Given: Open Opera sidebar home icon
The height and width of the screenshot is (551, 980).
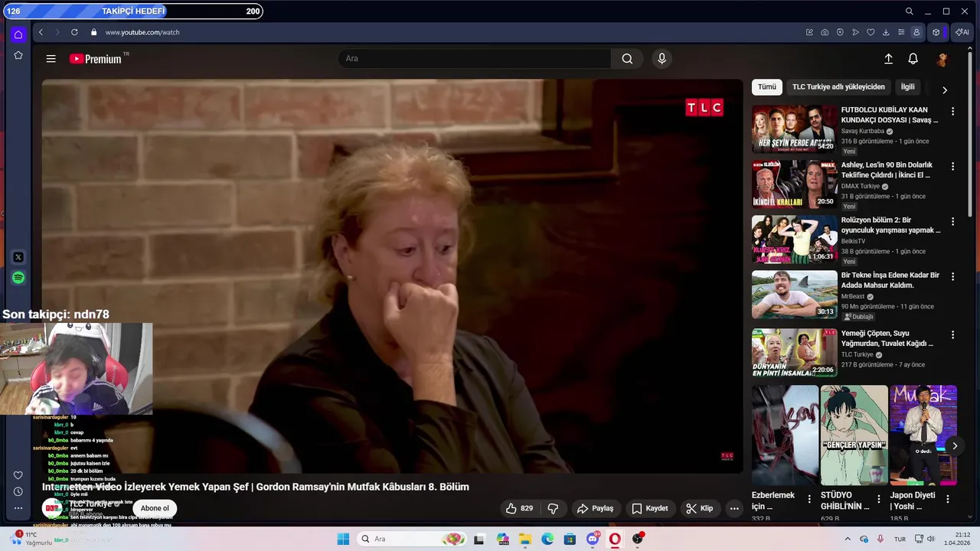Looking at the screenshot, I should [18, 34].
